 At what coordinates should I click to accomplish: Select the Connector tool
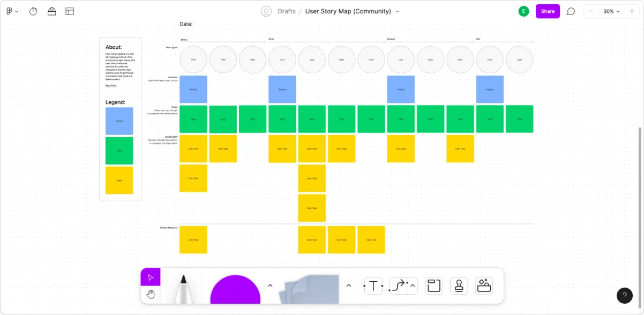tap(398, 286)
